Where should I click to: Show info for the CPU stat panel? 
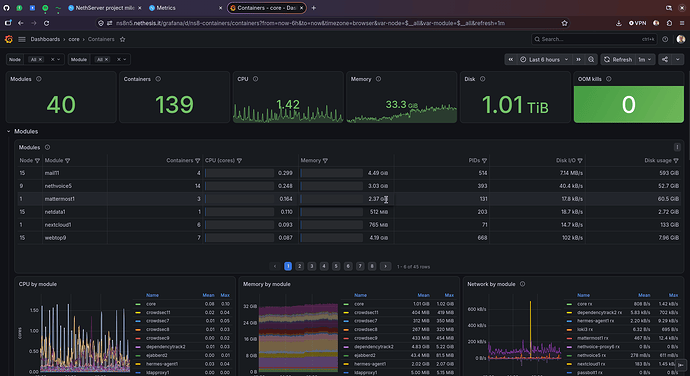pyautogui.click(x=255, y=79)
